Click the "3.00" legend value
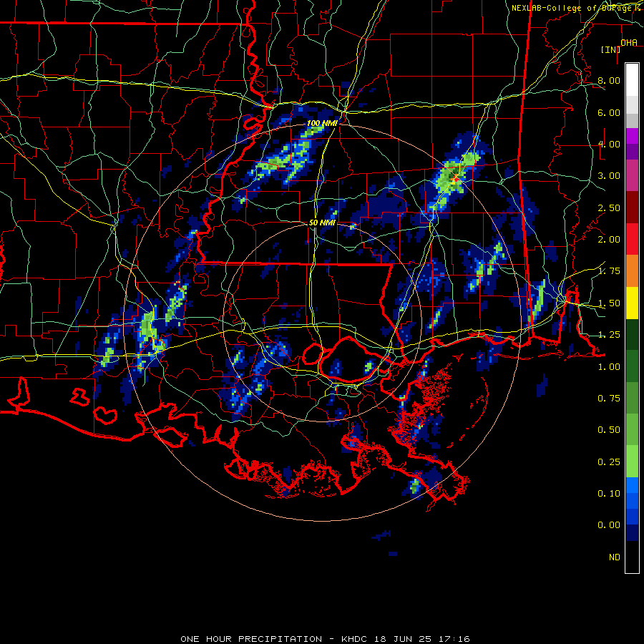The height and width of the screenshot is (644, 644). pos(609,176)
